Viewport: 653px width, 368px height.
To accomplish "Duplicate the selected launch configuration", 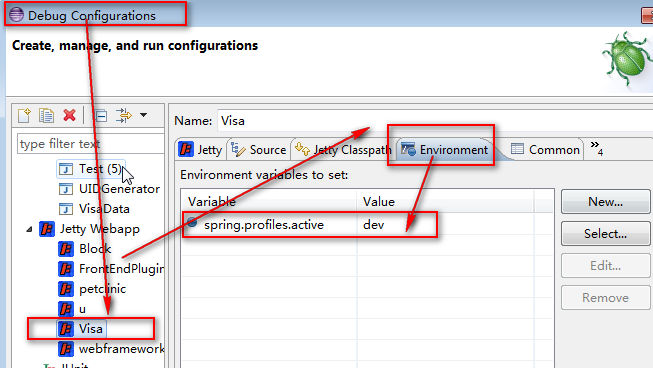I will [46, 115].
